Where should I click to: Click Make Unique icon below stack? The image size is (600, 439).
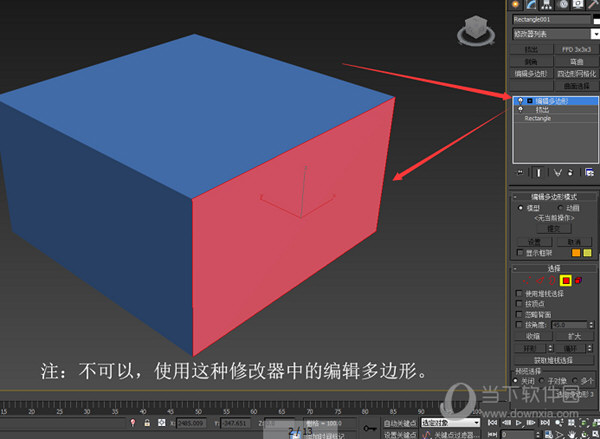558,173
